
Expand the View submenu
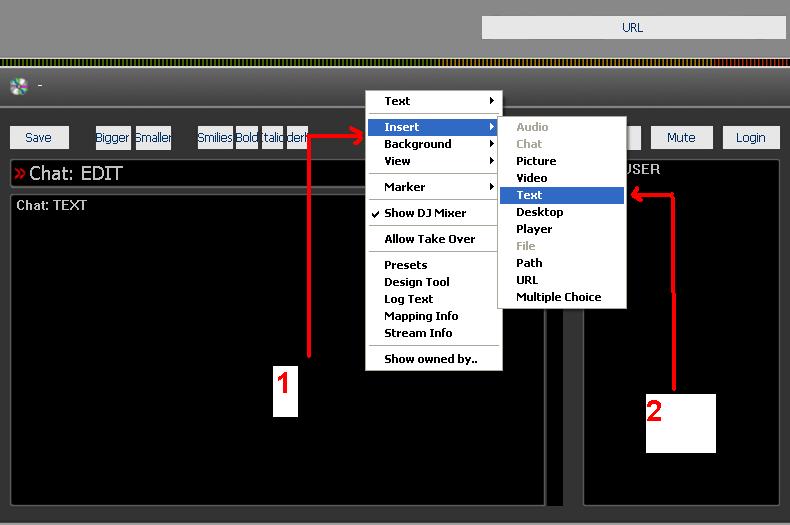[x=434, y=161]
